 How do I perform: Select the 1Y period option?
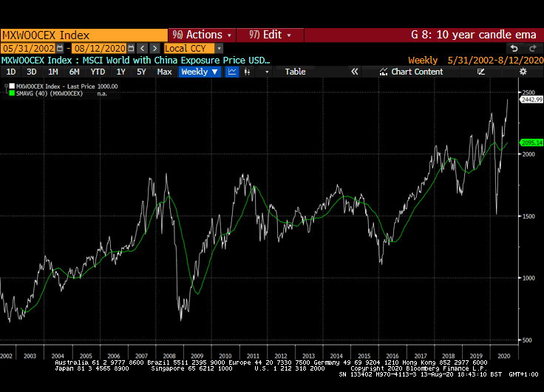coord(120,72)
